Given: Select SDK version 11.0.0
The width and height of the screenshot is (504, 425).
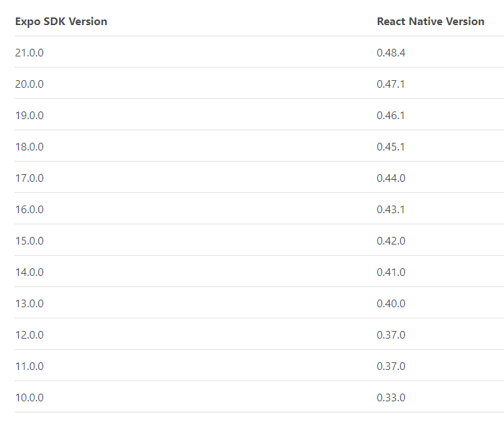Looking at the screenshot, I should (29, 366).
